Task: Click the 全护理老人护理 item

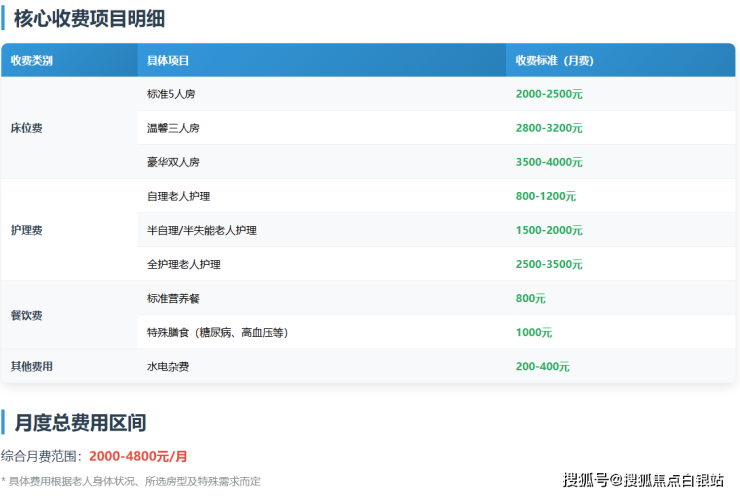Action: 183,264
